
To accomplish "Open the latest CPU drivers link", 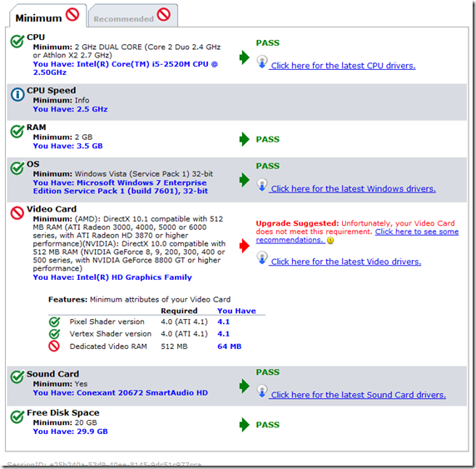I will (x=343, y=66).
